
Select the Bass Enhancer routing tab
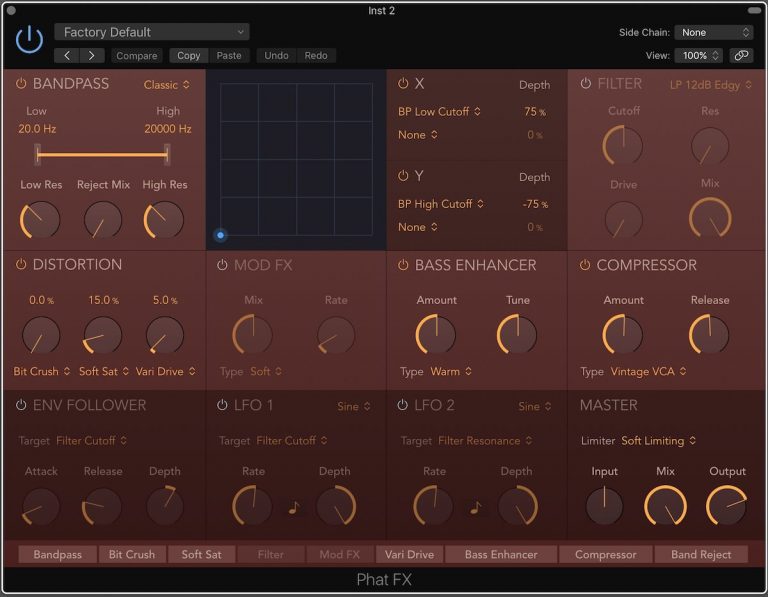(501, 554)
